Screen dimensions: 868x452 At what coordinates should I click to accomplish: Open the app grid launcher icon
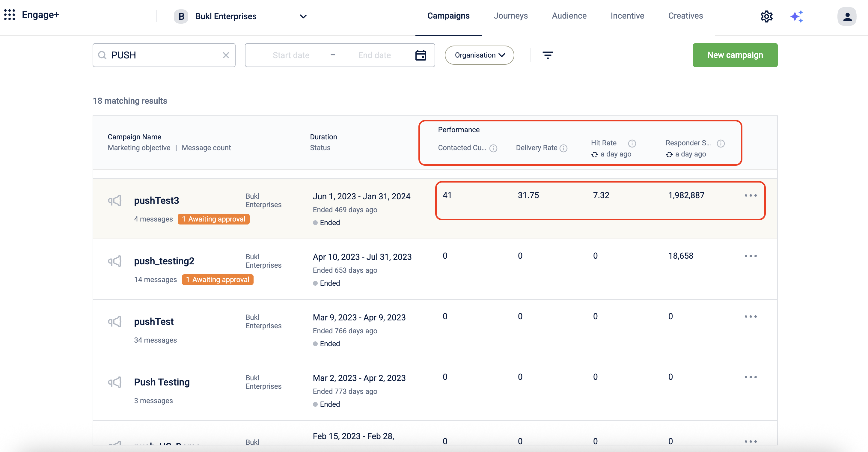9,15
